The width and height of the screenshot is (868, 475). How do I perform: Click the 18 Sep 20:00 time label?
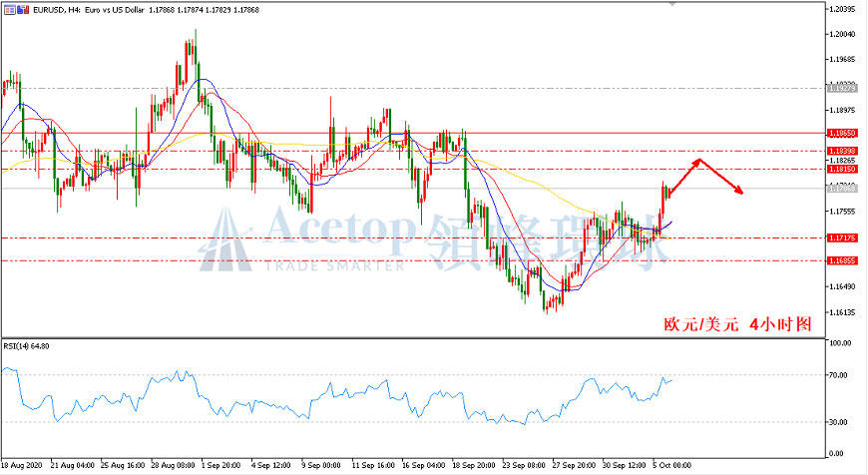(474, 466)
